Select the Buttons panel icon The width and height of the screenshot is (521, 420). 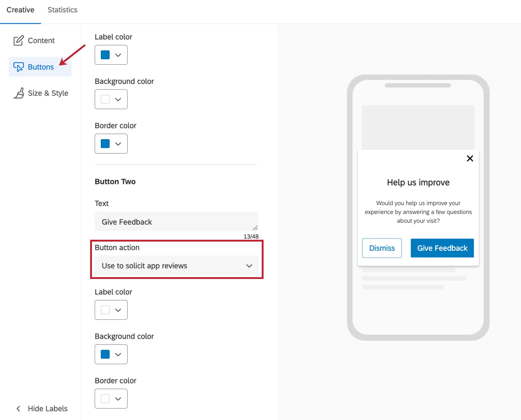click(19, 67)
